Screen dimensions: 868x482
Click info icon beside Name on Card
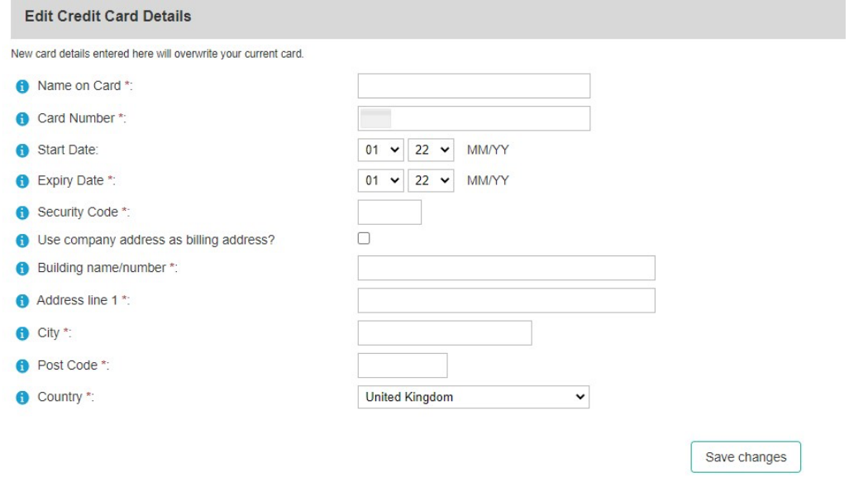click(22, 86)
